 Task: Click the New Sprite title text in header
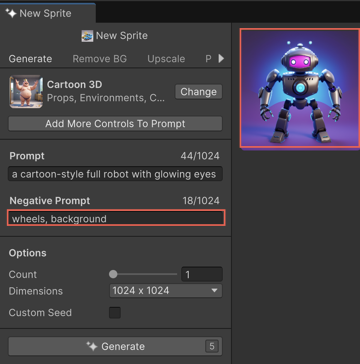coord(122,36)
